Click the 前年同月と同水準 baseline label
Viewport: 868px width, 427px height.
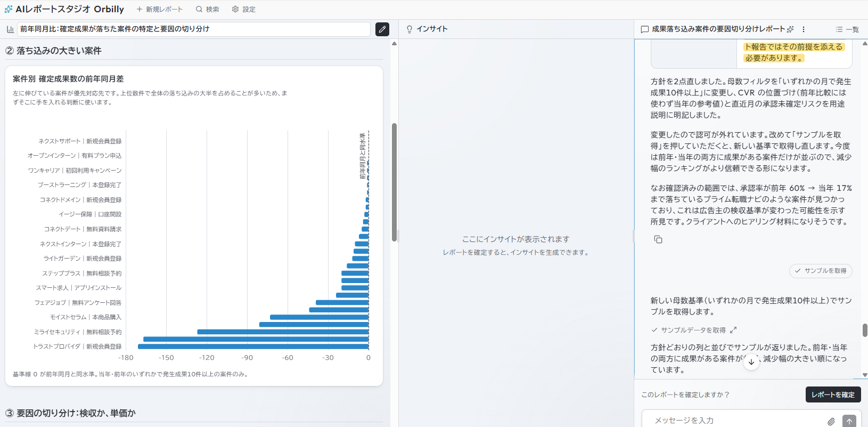pyautogui.click(x=362, y=156)
